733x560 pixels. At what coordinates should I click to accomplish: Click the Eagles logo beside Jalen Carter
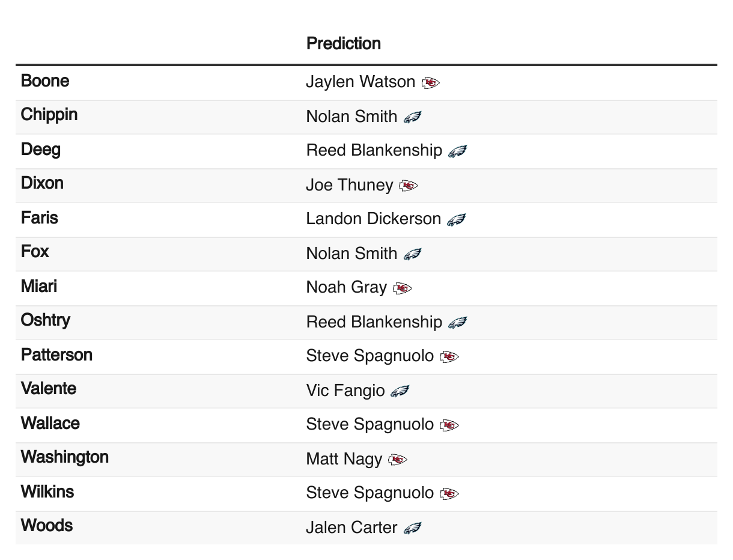click(412, 528)
